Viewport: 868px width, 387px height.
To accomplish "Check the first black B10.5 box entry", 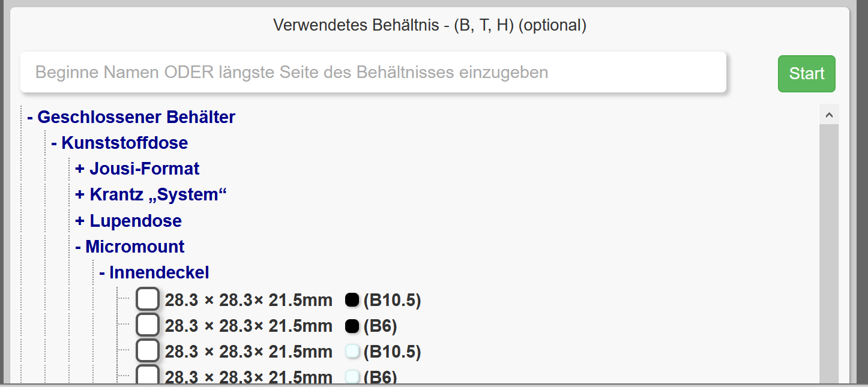I will pyautogui.click(x=148, y=299).
